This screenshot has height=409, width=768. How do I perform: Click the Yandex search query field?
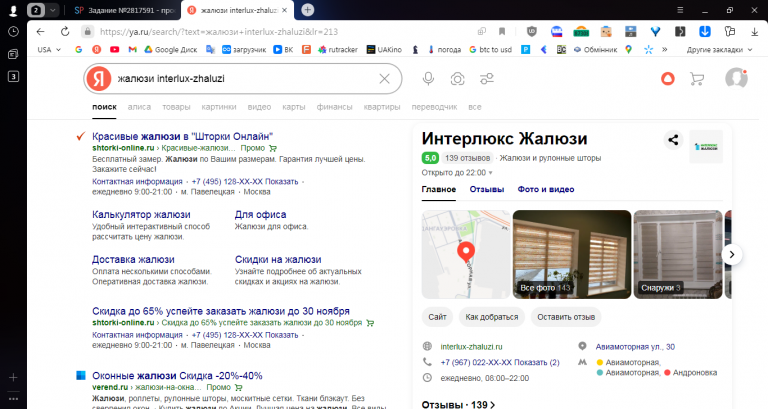pos(245,79)
